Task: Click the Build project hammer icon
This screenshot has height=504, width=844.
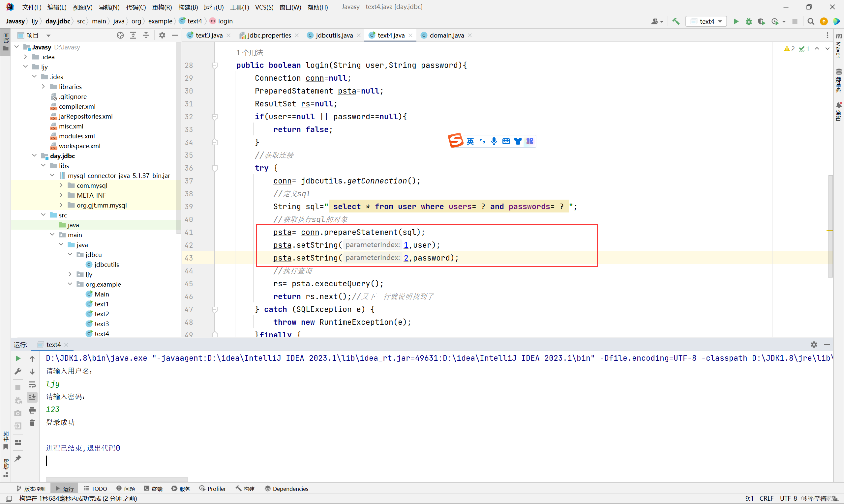Action: (676, 21)
